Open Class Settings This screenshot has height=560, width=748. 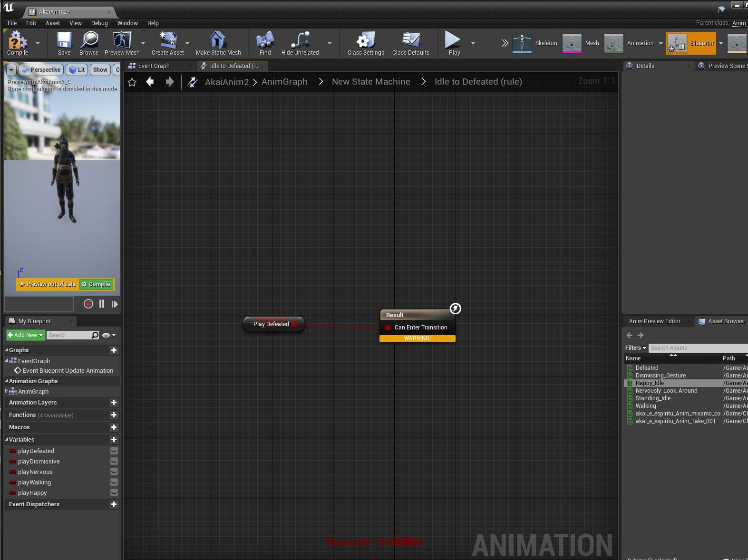click(365, 43)
